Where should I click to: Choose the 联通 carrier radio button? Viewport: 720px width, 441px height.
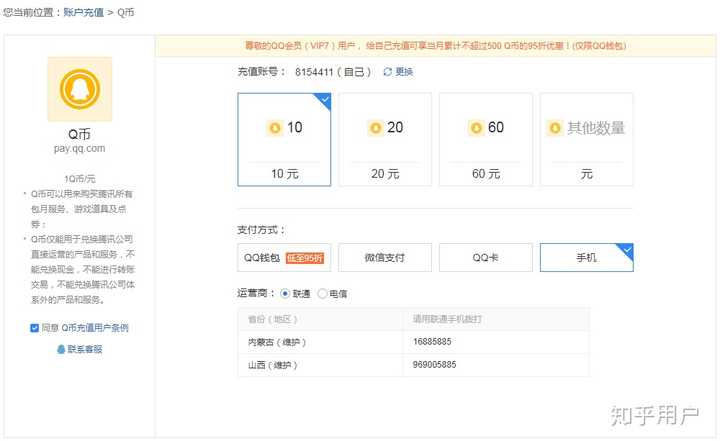285,294
